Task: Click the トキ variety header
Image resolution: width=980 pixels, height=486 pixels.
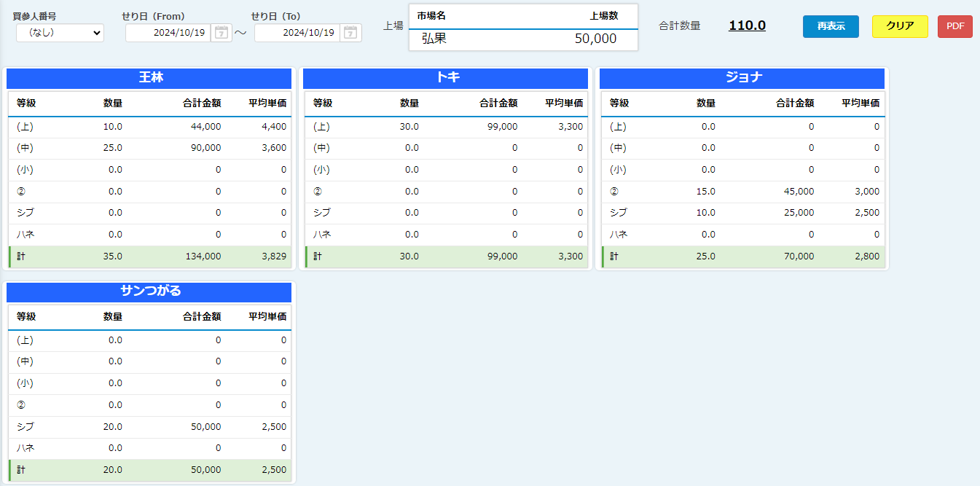Action: point(446,78)
